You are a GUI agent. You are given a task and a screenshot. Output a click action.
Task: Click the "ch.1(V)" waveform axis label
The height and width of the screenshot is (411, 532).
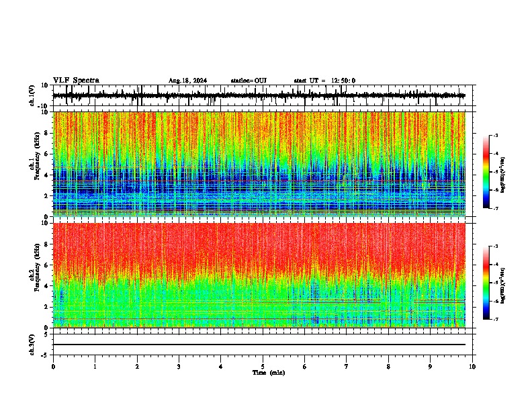click(32, 95)
